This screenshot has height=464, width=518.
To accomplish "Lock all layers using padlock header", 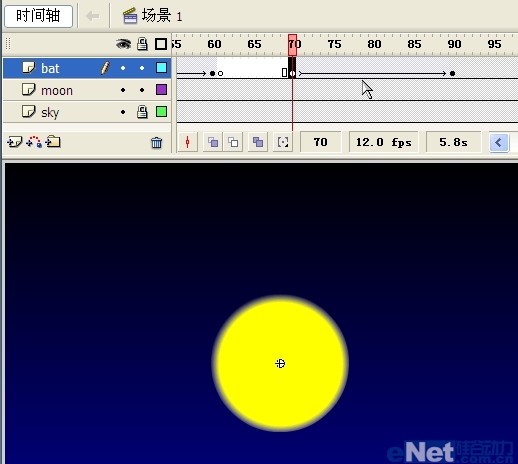I will (x=142, y=44).
